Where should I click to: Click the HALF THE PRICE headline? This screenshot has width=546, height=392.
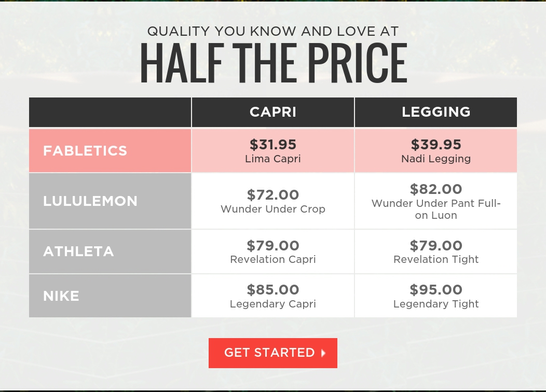(273, 63)
